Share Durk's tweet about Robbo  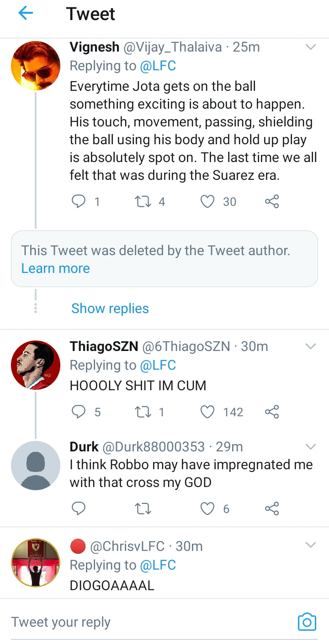click(x=272, y=508)
